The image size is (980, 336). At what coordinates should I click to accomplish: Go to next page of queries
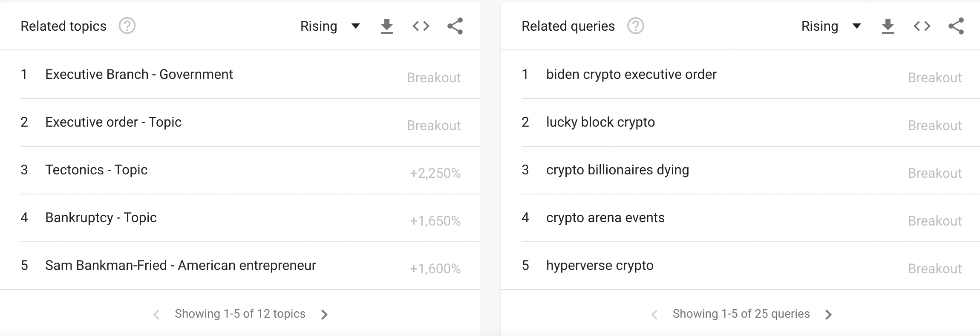[x=828, y=315]
